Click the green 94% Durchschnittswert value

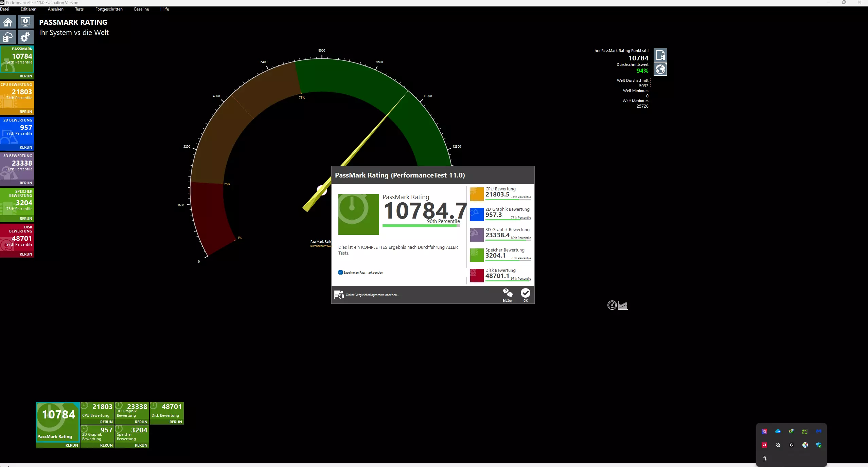(x=642, y=71)
